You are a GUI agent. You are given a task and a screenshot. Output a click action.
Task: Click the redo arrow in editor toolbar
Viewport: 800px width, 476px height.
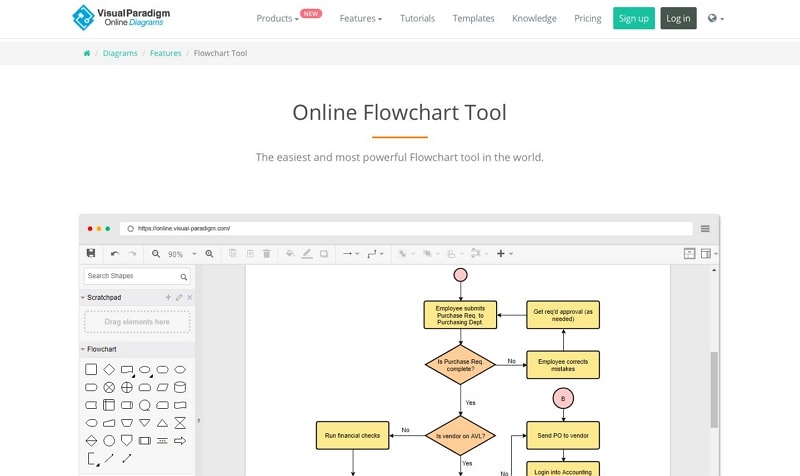(x=132, y=254)
